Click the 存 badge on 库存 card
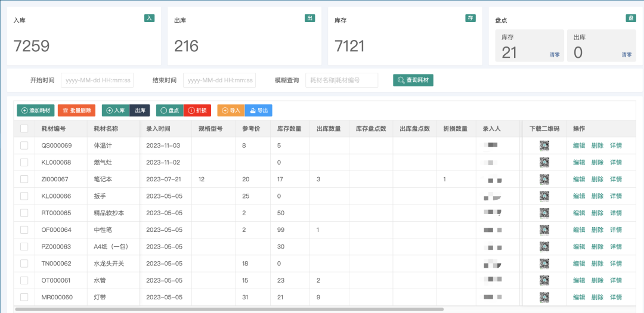644x313 pixels. (x=470, y=18)
